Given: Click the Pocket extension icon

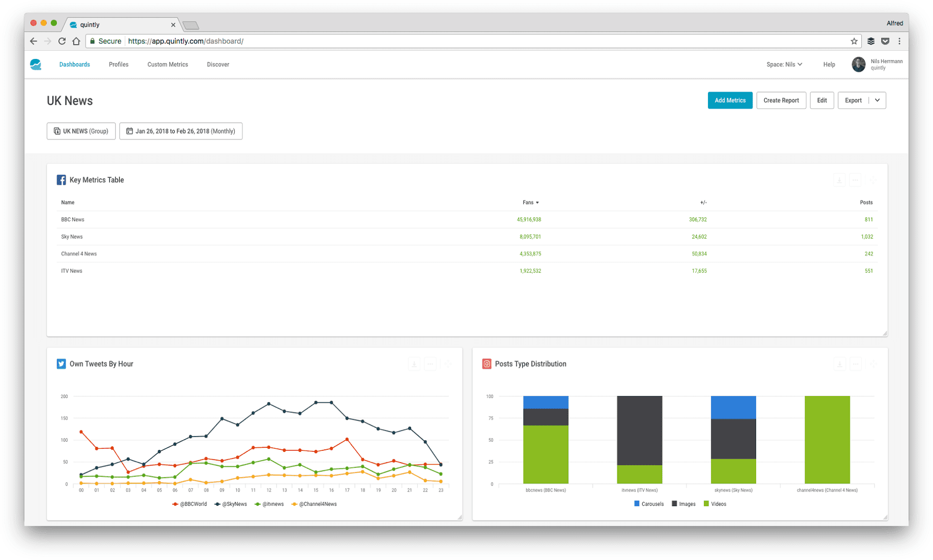Looking at the screenshot, I should pos(885,41).
